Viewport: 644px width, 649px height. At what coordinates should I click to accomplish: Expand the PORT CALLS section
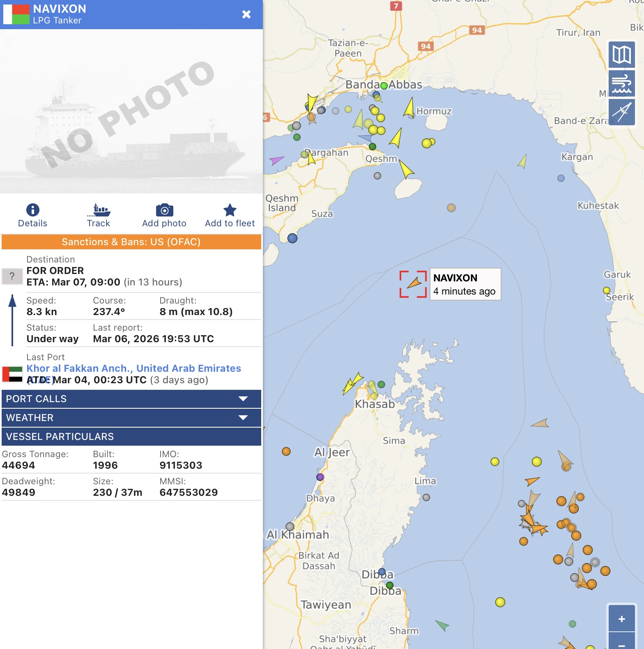[x=131, y=399]
